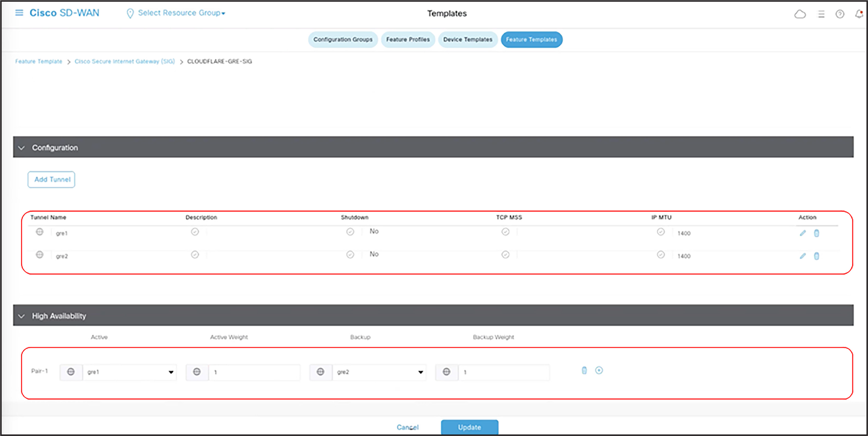The height and width of the screenshot is (436, 868).
Task: Click globe icon beside Active Weight field
Action: [x=197, y=372]
